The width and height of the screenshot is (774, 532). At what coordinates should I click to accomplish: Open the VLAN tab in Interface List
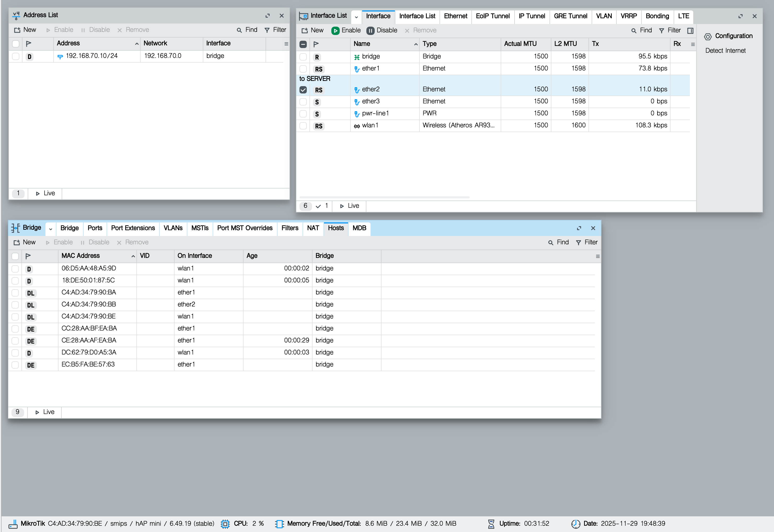point(604,16)
